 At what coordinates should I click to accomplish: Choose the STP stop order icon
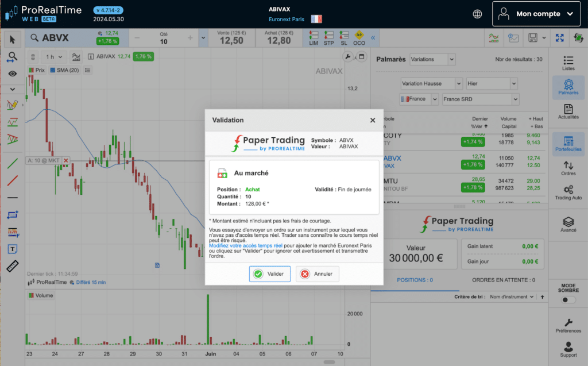pos(329,38)
